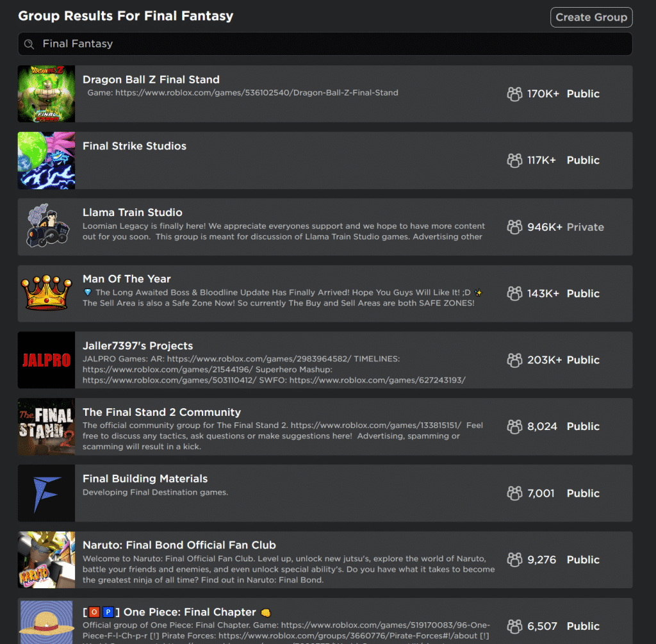The image size is (656, 644).
Task: Open the Final Building Materials logo
Action: tap(46, 493)
